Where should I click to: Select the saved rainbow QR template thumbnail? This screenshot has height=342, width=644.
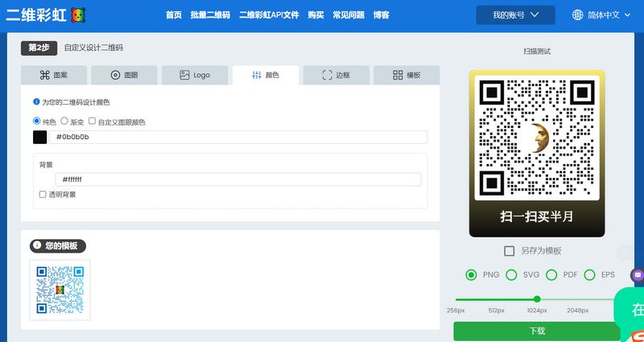tap(60, 289)
